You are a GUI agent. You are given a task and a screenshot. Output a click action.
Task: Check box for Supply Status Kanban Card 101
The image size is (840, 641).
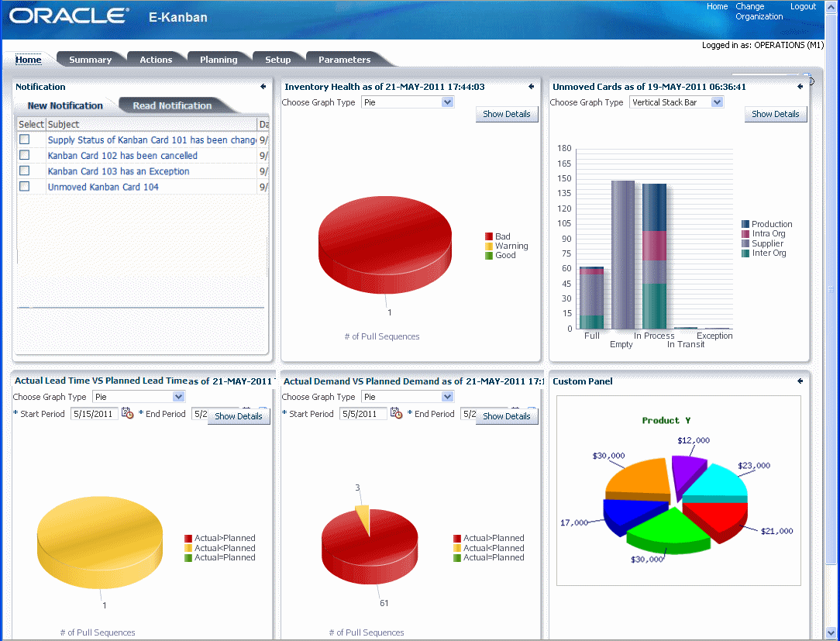tap(25, 140)
